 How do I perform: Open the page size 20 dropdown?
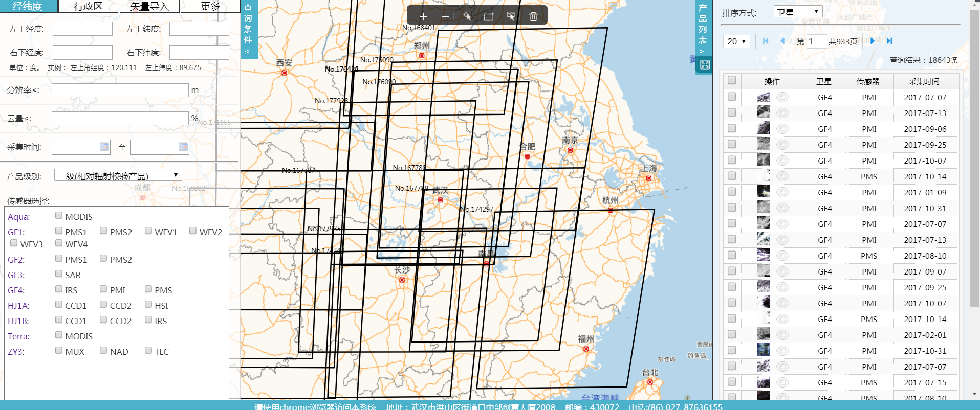pos(736,41)
